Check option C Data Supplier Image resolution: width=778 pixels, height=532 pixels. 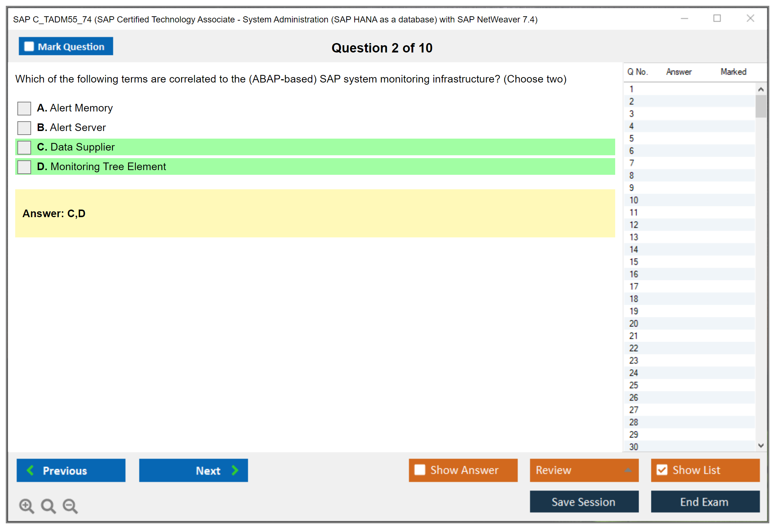coord(24,147)
